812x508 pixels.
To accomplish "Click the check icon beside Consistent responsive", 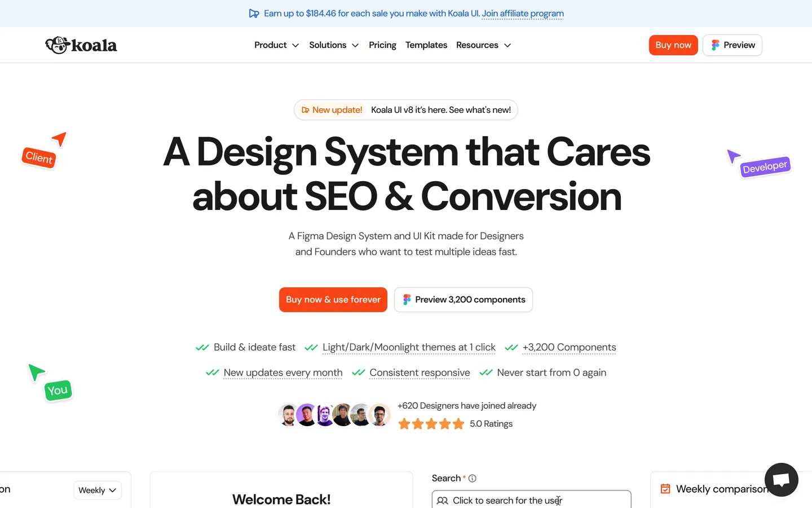I will (x=359, y=373).
